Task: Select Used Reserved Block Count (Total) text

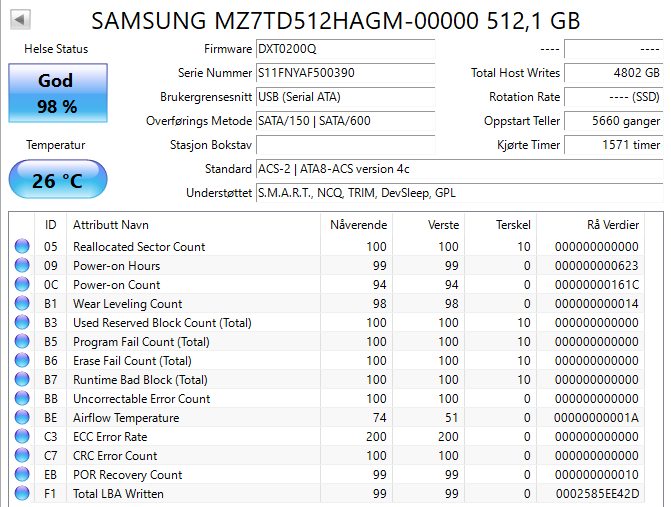Action: point(162,323)
